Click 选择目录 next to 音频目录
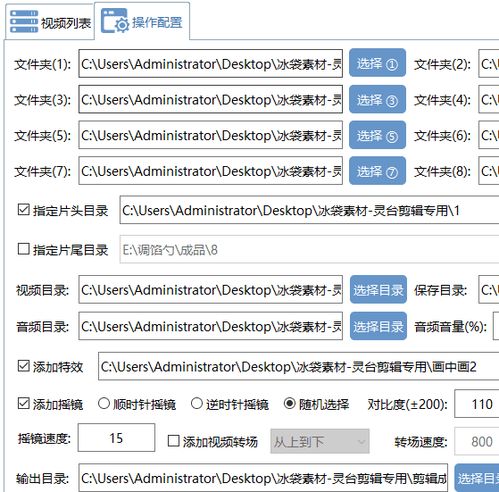Viewport: 499px width, 492px height. (378, 326)
